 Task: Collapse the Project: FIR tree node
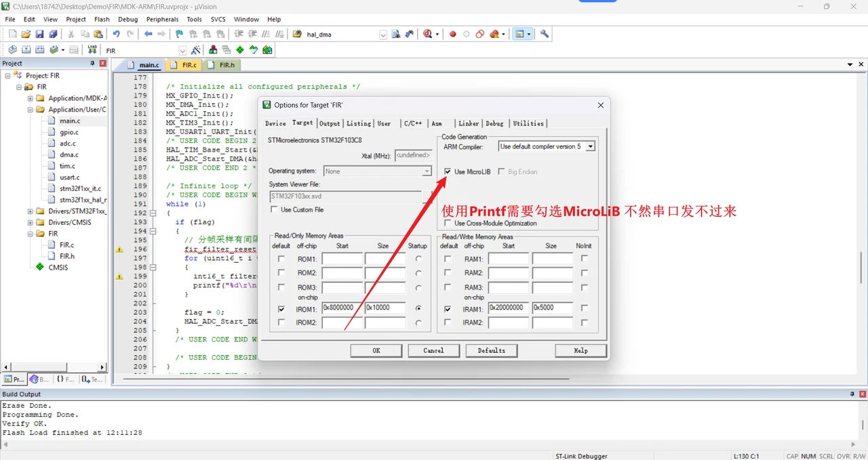8,76
